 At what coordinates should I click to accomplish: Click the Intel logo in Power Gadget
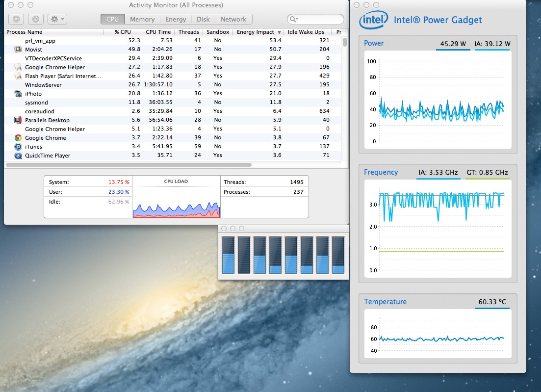tap(373, 20)
